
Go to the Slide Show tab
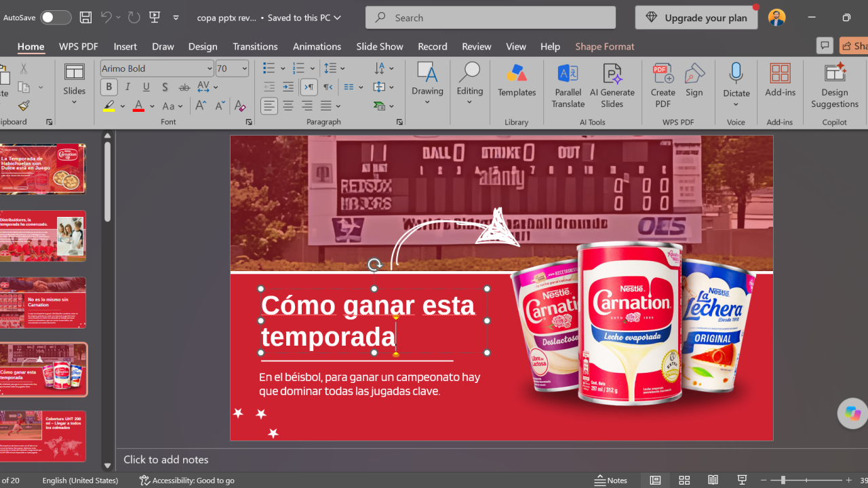pos(380,46)
